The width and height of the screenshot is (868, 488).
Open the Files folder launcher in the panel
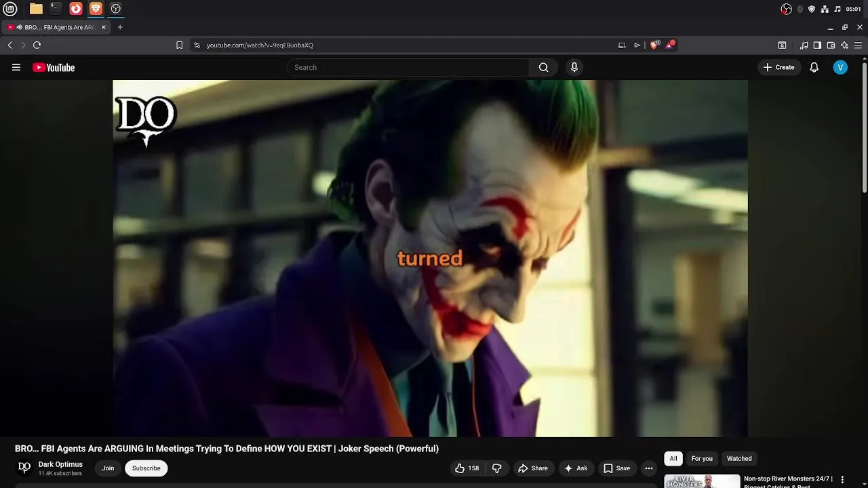point(36,9)
